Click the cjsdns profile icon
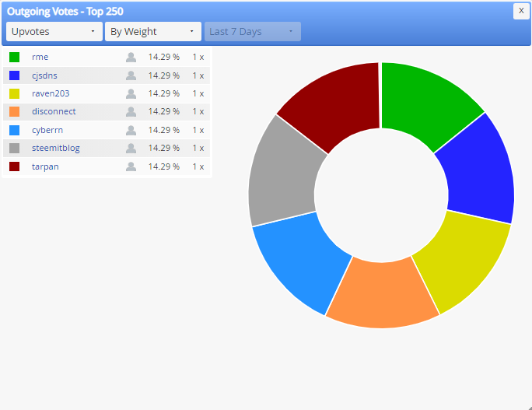The height and width of the screenshot is (410, 532). pos(131,75)
